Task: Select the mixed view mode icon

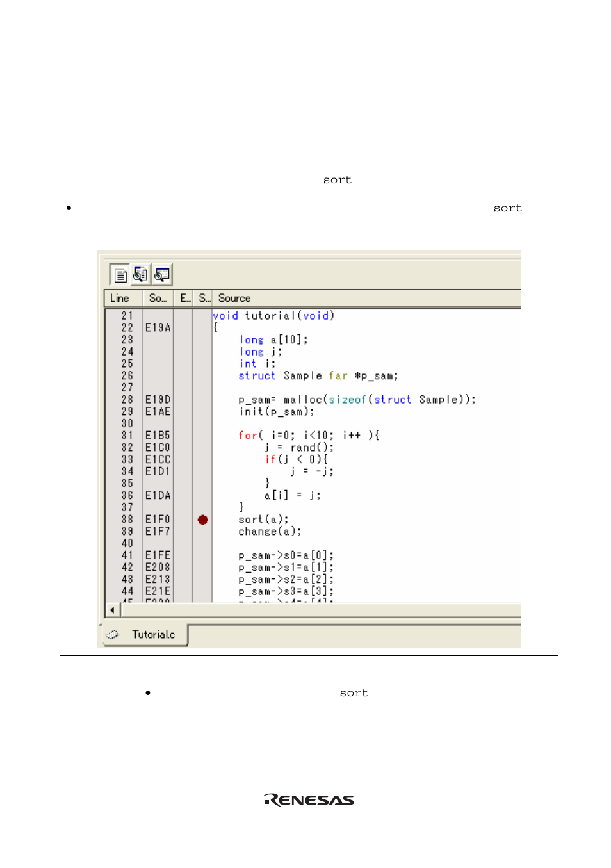Action: click(140, 275)
